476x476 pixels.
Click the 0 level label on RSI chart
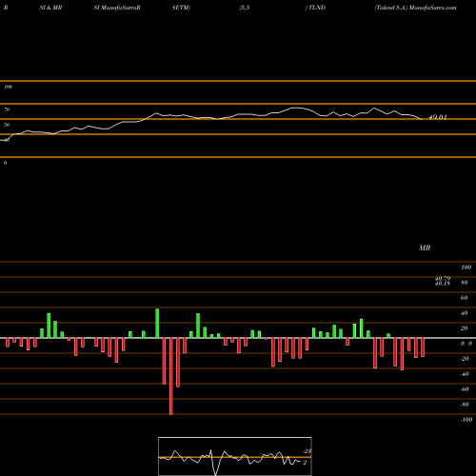[x=5, y=163]
